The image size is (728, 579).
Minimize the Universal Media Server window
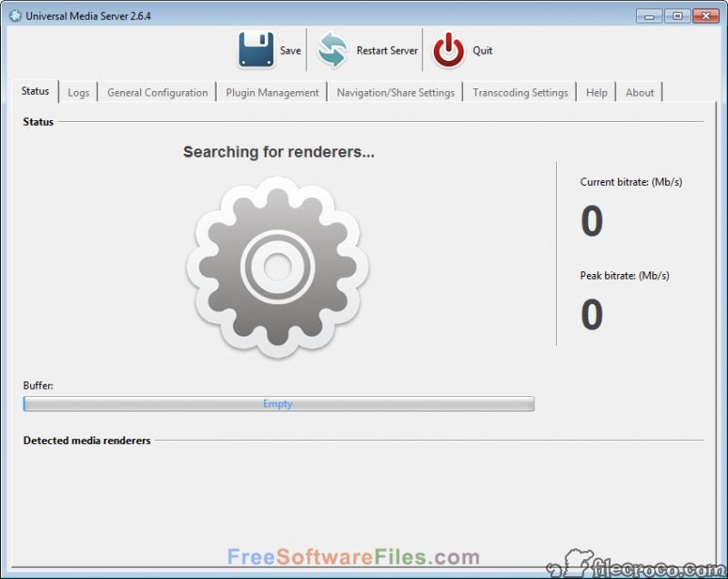(649, 16)
